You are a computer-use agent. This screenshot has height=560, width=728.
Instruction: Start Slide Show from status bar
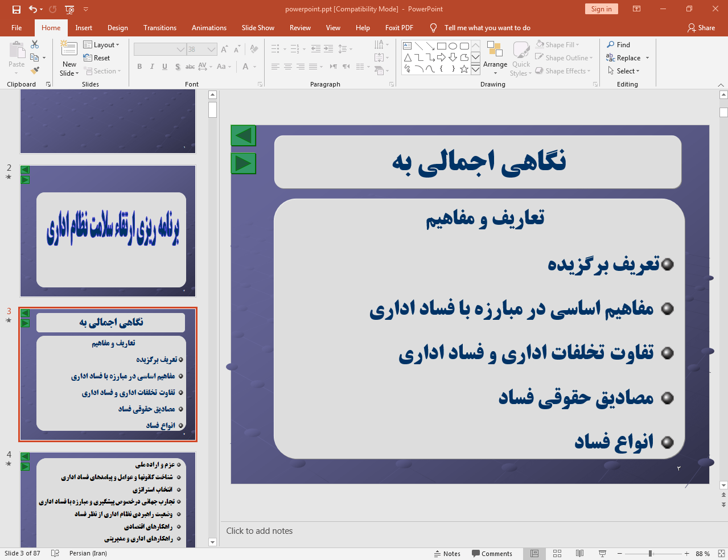[602, 553]
